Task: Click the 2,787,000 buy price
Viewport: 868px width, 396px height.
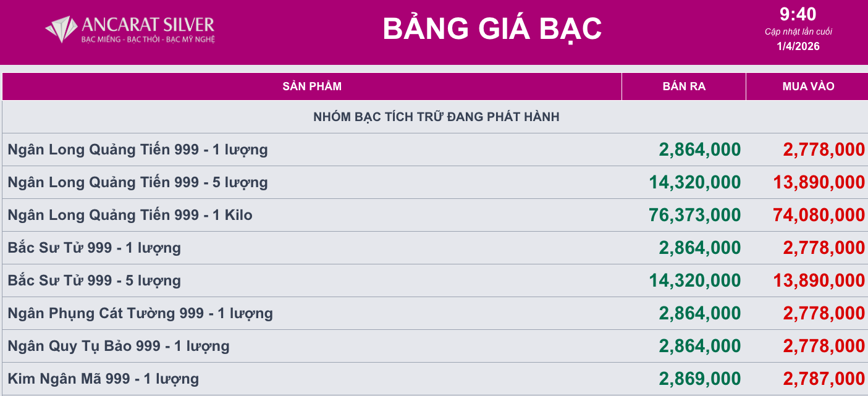Action: pyautogui.click(x=824, y=379)
